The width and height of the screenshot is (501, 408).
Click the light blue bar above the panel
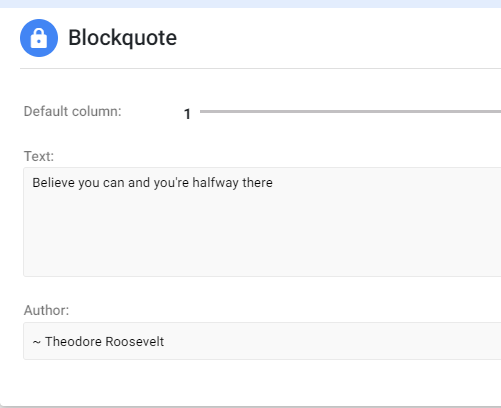pos(250,4)
